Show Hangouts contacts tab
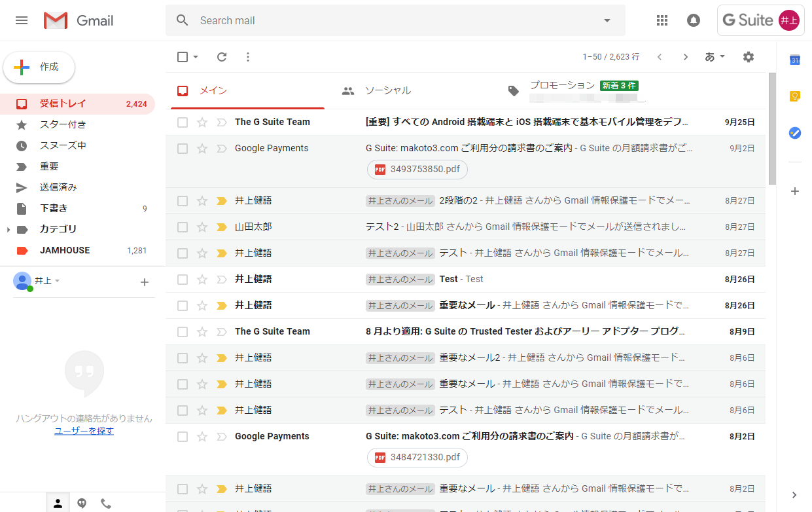The width and height of the screenshot is (812, 512). [58, 503]
